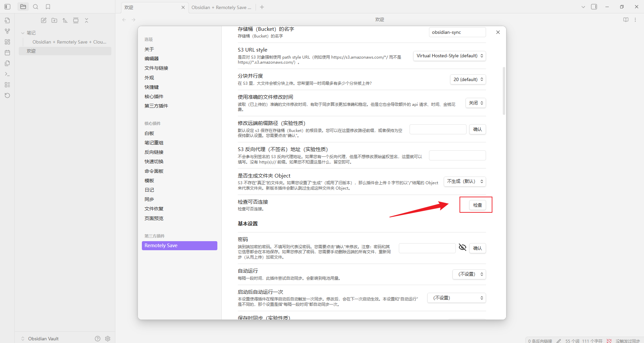This screenshot has width=644, height=343.
Task: Change the file sort order
Action: [65, 20]
